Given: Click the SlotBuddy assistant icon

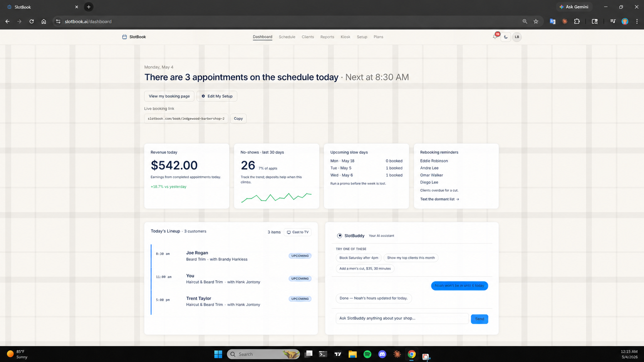Looking at the screenshot, I should coord(339,236).
